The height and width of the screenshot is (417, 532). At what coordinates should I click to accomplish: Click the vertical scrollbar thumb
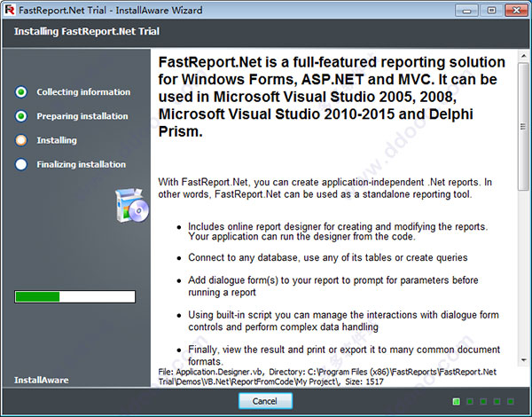[523, 126]
